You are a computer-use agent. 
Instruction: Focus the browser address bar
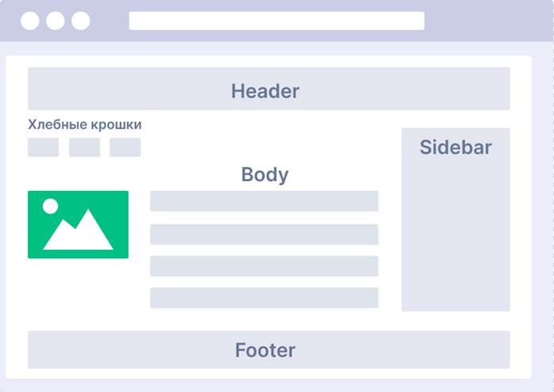coord(277,21)
